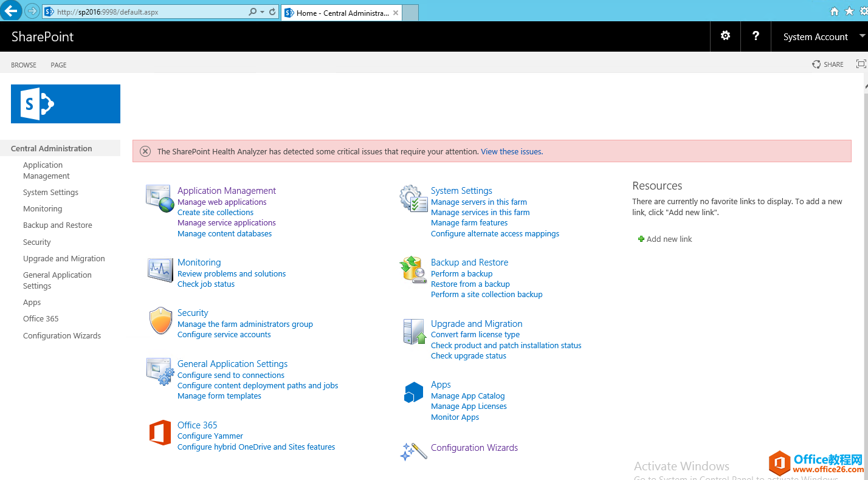Screen dimensions: 868x480
Task: Open Restore from a backup link
Action: pyautogui.click(x=470, y=284)
